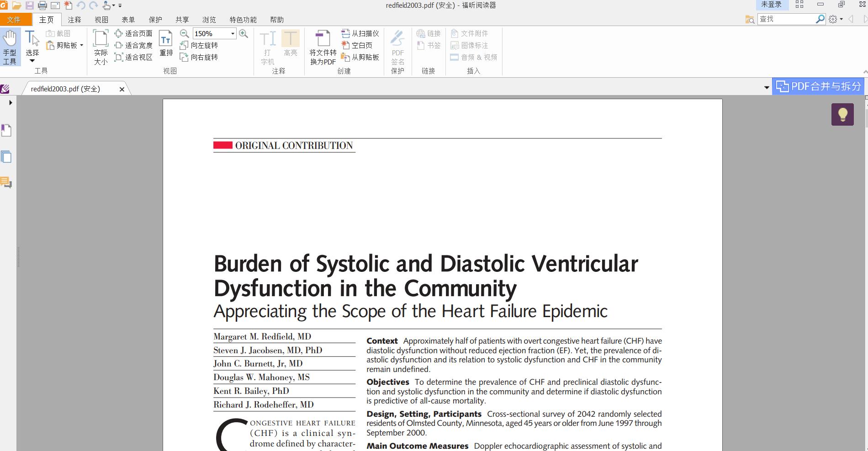The height and width of the screenshot is (451, 868).
Task: Switch to the Comment (注释) ribbon tab
Action: [74, 20]
